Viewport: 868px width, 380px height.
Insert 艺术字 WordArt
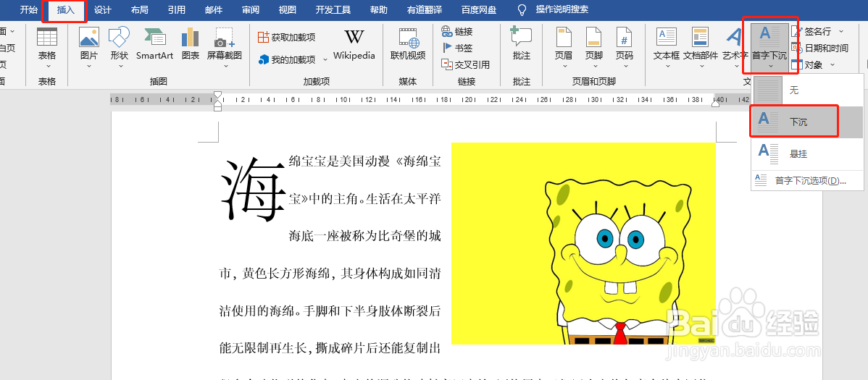pos(735,44)
